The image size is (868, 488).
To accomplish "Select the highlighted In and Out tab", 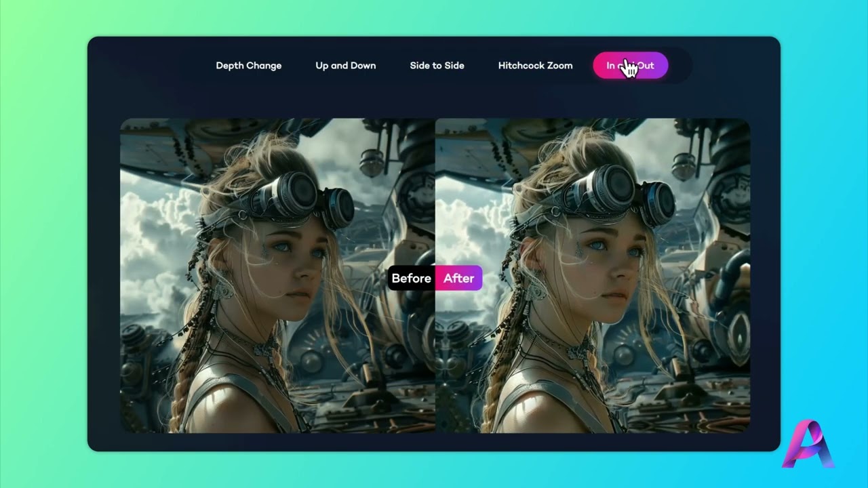I will [x=630, y=66].
